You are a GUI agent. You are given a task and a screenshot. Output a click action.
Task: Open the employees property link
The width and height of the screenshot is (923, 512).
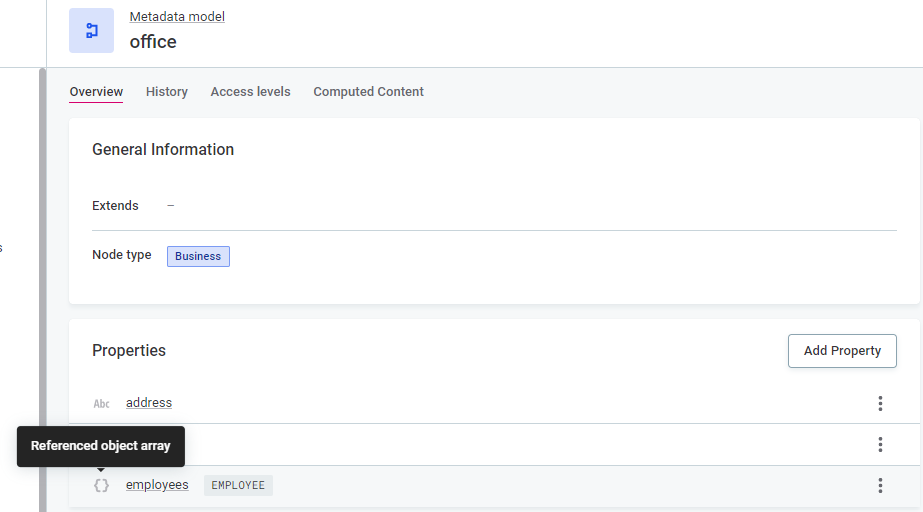[157, 485]
